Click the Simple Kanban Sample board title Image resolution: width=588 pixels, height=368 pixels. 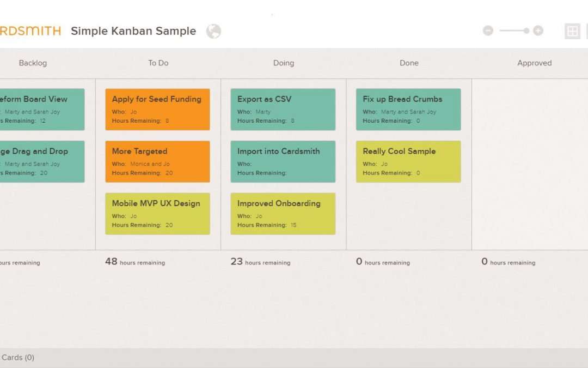pos(133,31)
